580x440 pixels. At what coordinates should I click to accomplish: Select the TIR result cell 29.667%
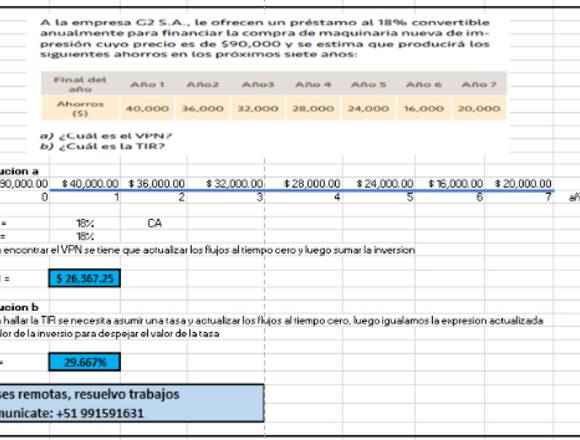84,362
